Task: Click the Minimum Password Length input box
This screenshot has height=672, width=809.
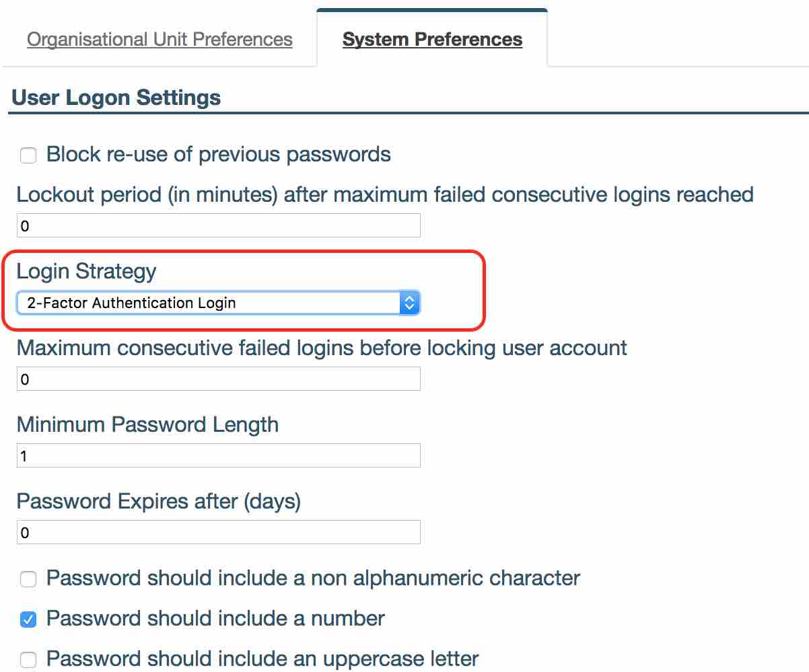Action: coord(218,455)
